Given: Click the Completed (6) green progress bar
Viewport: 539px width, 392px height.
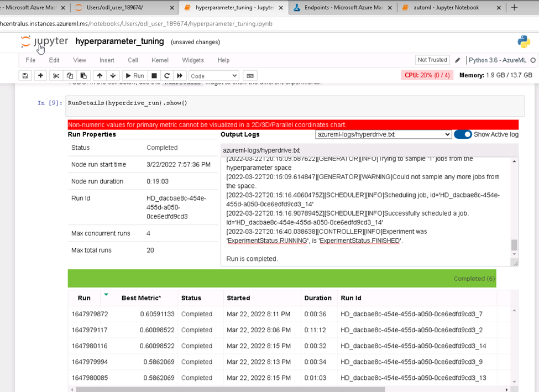Looking at the screenshot, I should click(x=282, y=279).
